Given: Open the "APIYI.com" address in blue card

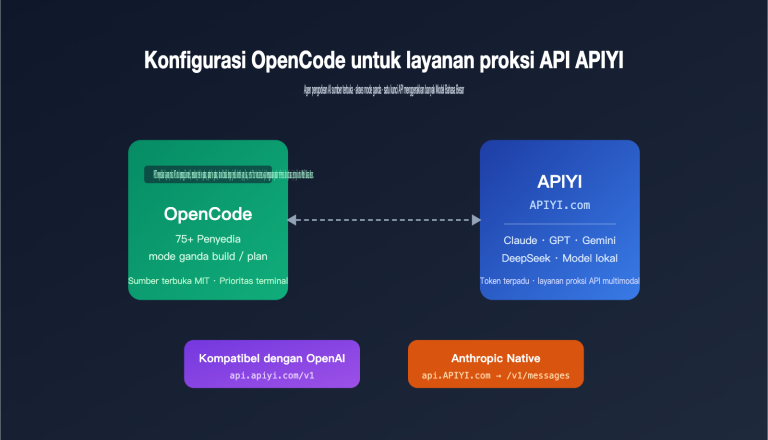Looking at the screenshot, I should coord(559,205).
